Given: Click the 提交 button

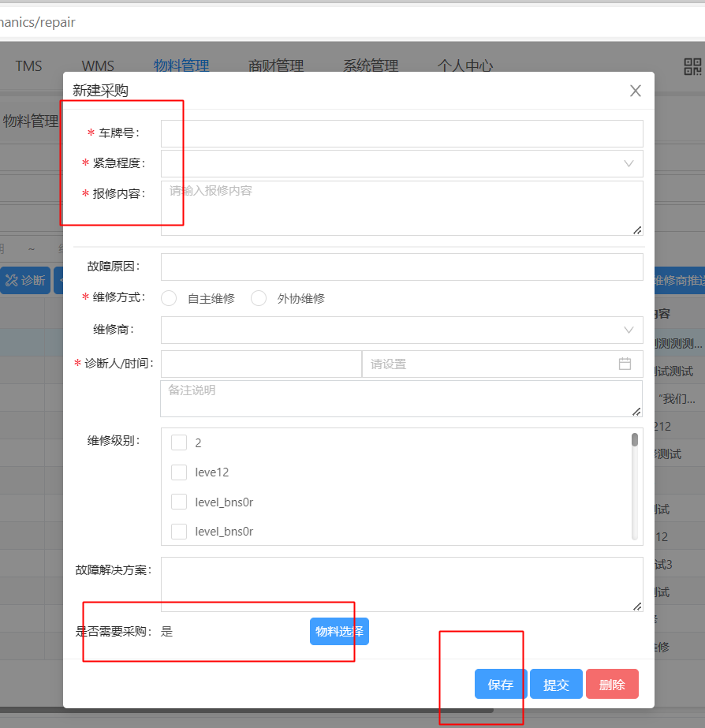Looking at the screenshot, I should pos(556,685).
